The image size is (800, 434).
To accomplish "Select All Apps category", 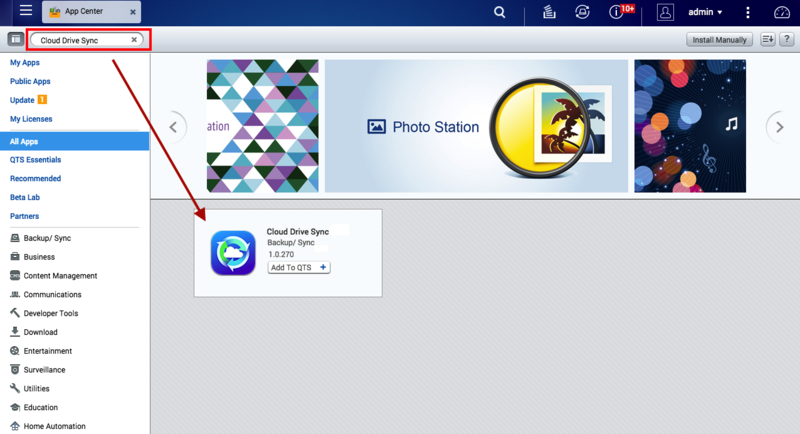I will pos(74,141).
